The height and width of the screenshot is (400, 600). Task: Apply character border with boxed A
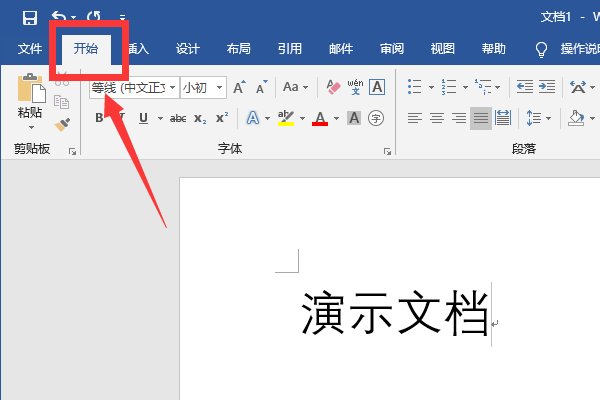pyautogui.click(x=377, y=87)
